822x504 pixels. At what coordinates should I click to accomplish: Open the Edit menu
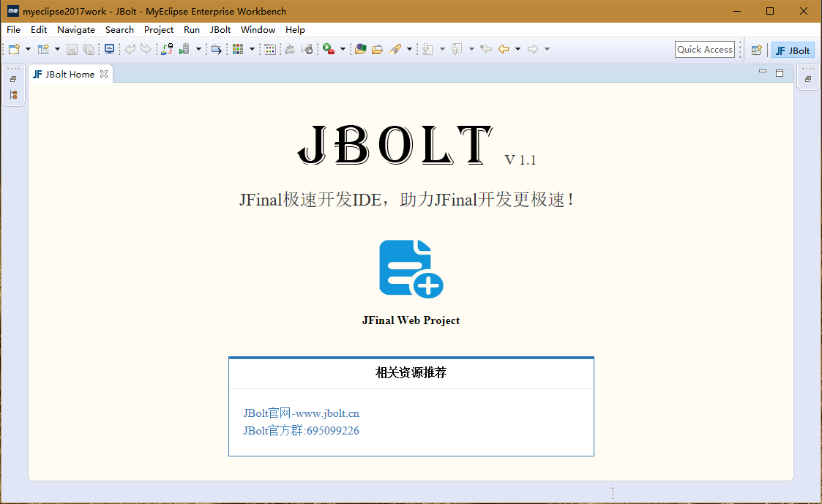click(39, 30)
